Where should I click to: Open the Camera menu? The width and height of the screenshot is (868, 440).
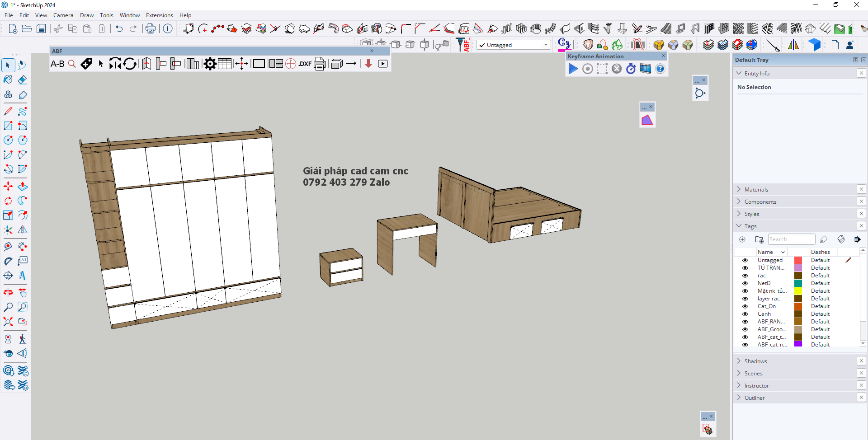[63, 15]
